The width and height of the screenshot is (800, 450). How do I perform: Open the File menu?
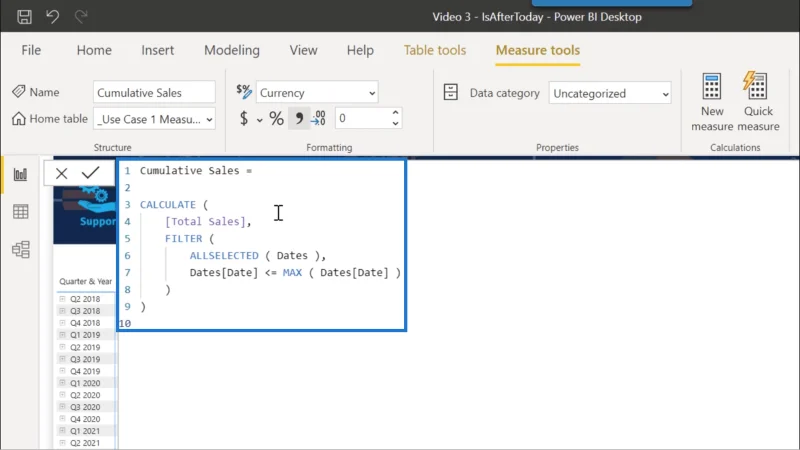click(31, 50)
